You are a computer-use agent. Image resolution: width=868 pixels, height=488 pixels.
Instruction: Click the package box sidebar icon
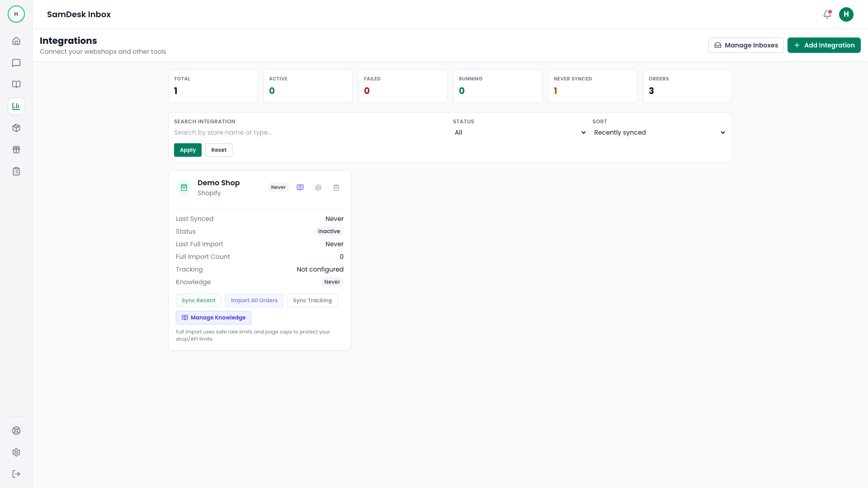16,128
